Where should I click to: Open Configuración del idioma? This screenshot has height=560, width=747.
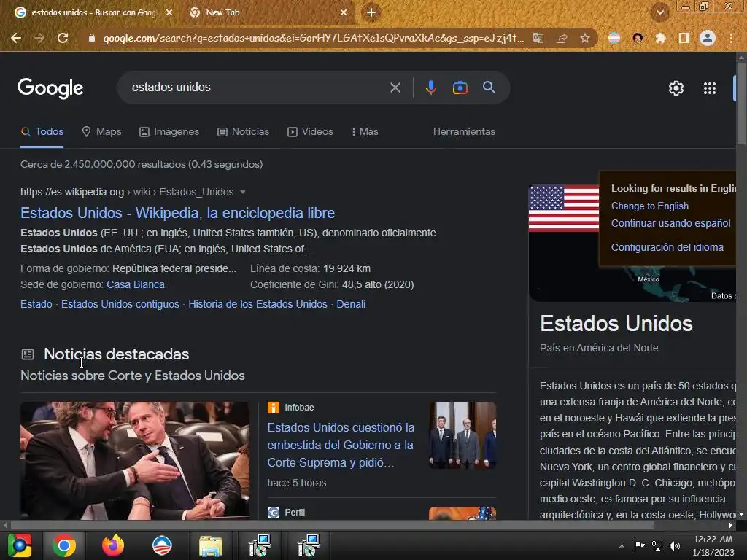click(x=667, y=247)
